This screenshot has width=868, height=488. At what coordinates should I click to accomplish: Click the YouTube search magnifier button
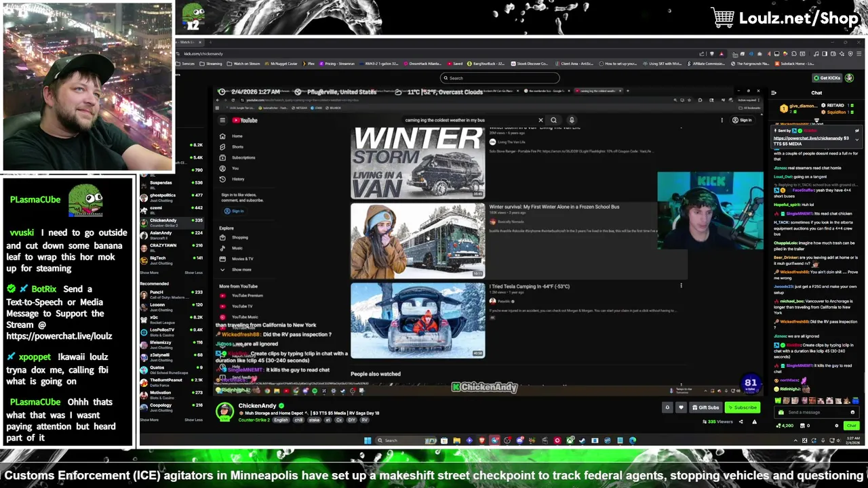(x=554, y=121)
